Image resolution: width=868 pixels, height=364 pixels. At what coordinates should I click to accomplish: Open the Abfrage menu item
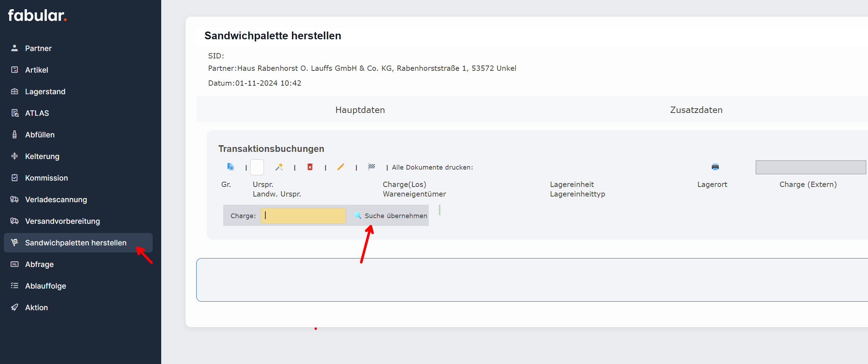pos(40,264)
